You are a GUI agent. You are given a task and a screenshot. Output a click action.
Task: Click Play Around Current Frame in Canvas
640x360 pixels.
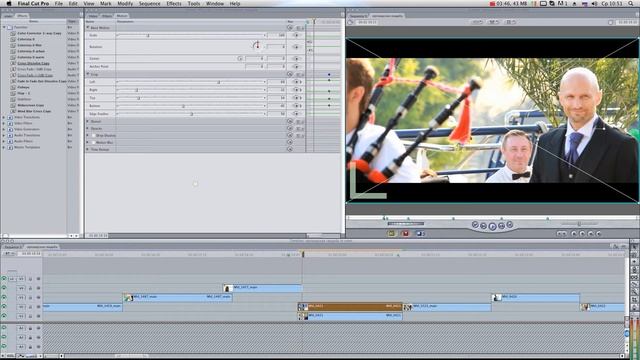502,226
